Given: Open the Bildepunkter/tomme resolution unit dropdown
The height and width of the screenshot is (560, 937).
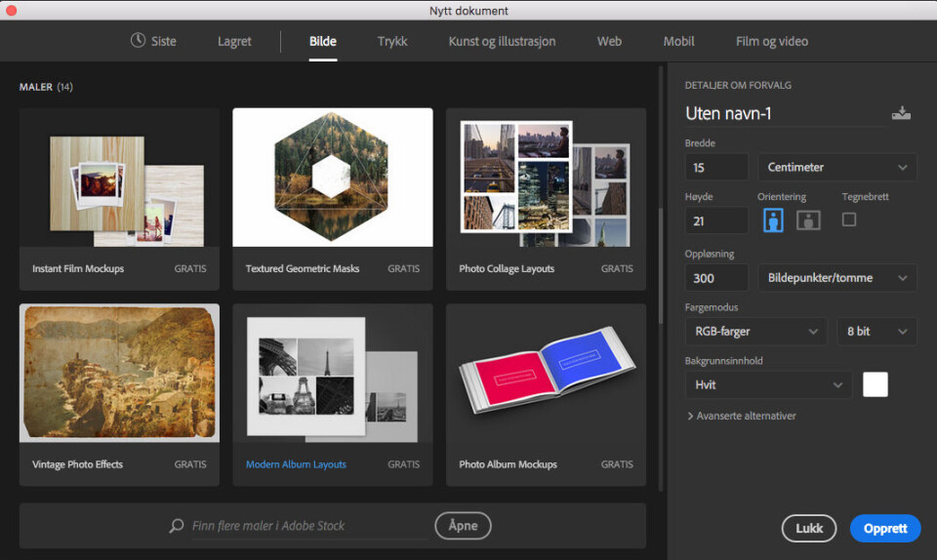Looking at the screenshot, I should coord(837,278).
